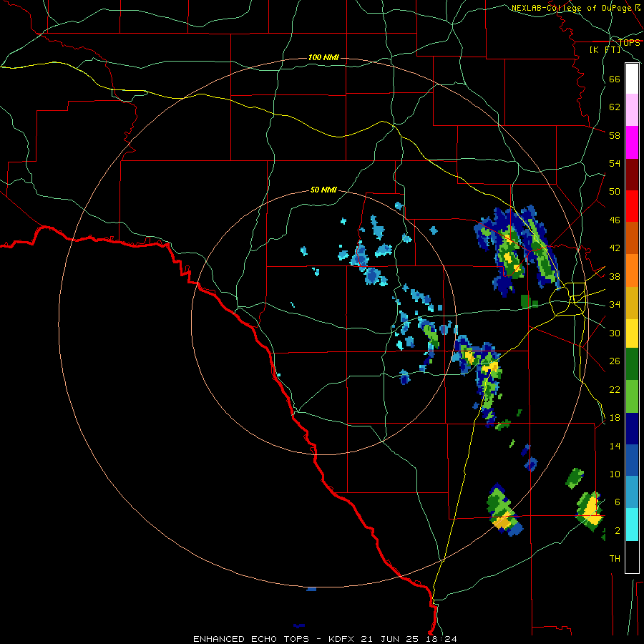Click the 14 value in the legend
The height and width of the screenshot is (644, 644).
(615, 446)
